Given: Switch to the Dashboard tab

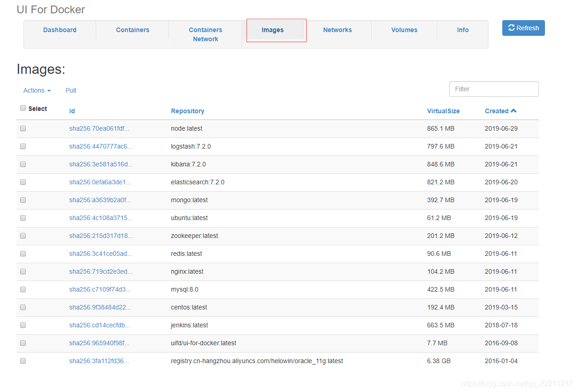Looking at the screenshot, I should click(60, 30).
